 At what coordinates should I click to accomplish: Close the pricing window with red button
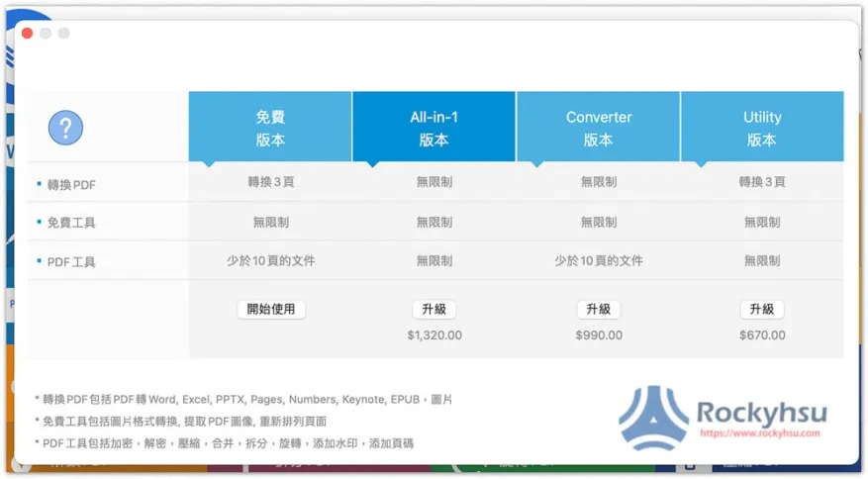(x=28, y=34)
